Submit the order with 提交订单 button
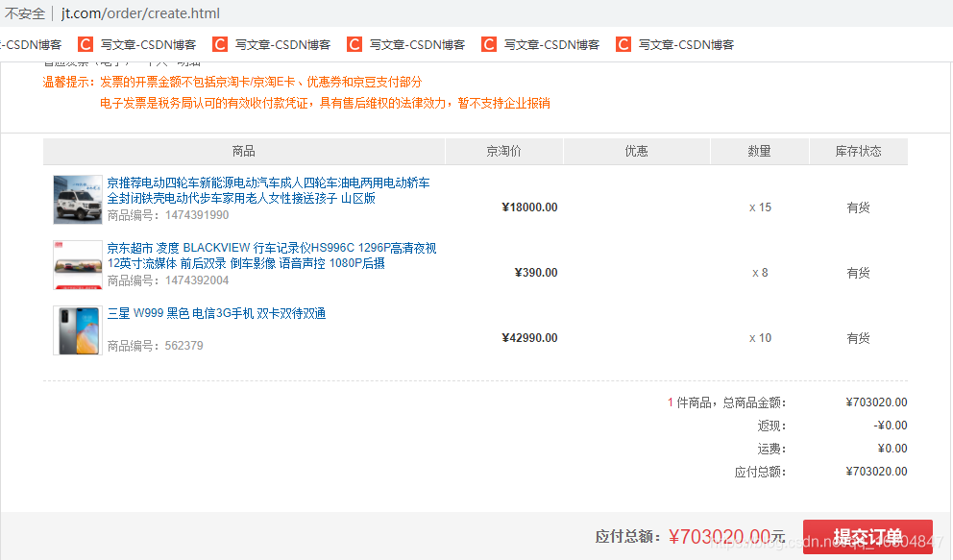 tap(867, 537)
